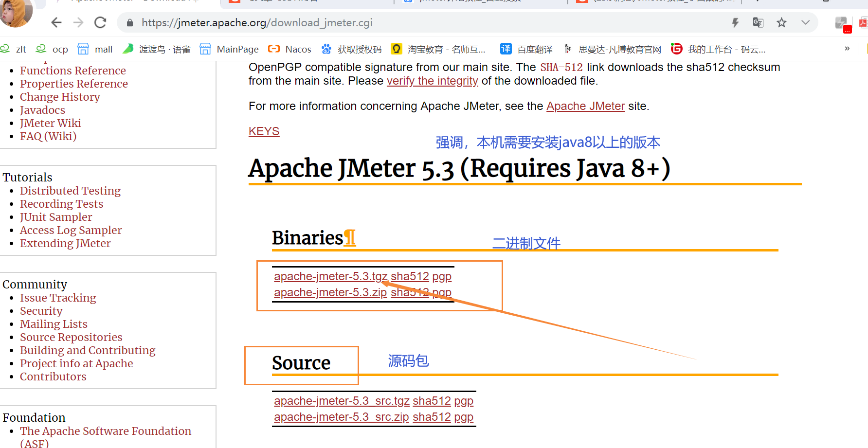Download apache-jmeter-5.3_src.tgz source package
Viewport: 868px width, 448px height.
click(341, 400)
